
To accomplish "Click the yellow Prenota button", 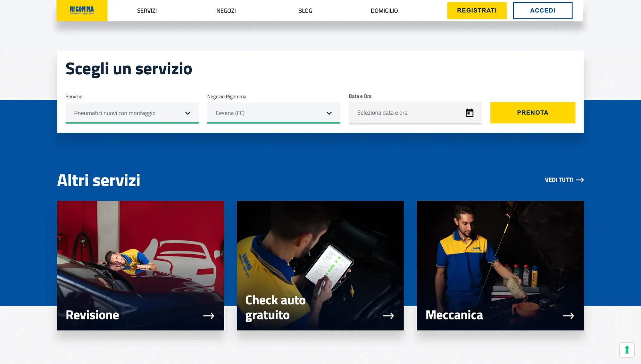I will click(x=533, y=113).
